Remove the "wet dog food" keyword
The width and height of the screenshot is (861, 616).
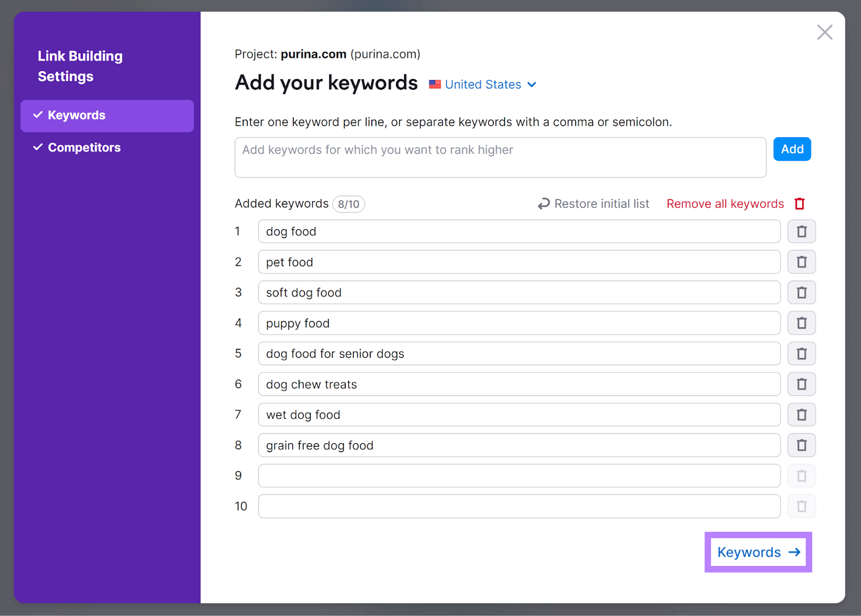[801, 414]
